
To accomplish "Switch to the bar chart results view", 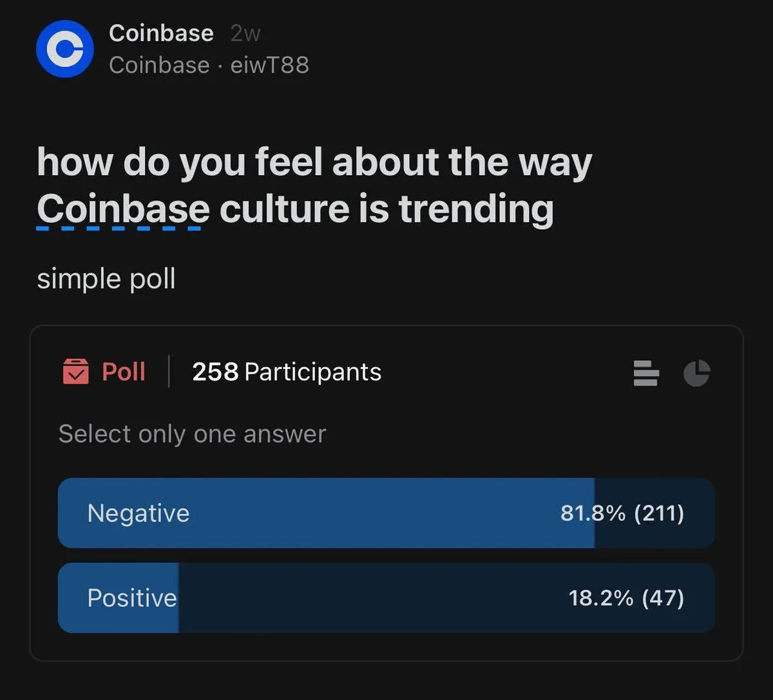I will click(x=645, y=373).
